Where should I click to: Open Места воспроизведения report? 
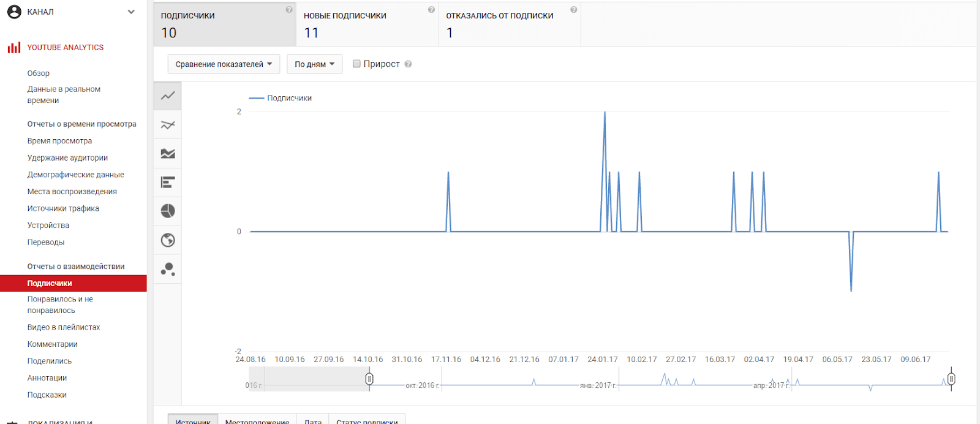coord(72,192)
